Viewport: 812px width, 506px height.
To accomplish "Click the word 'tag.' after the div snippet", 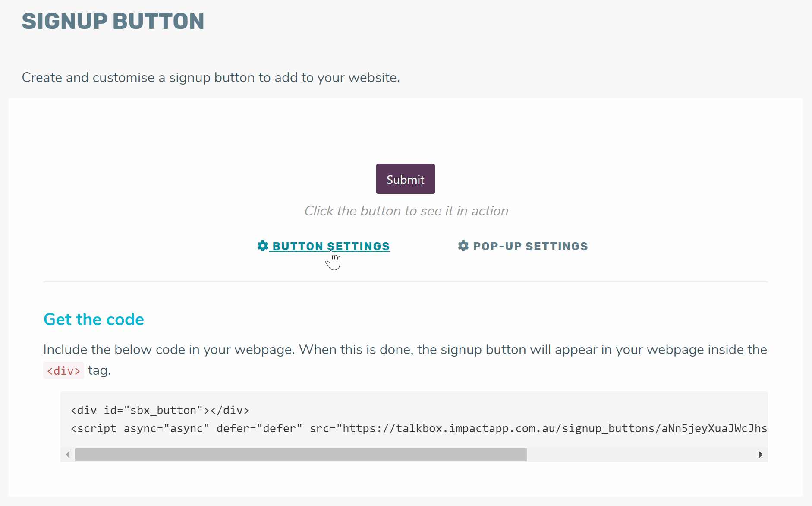I will 99,370.
